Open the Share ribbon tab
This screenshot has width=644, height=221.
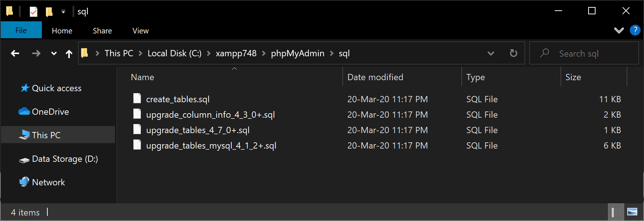point(102,31)
